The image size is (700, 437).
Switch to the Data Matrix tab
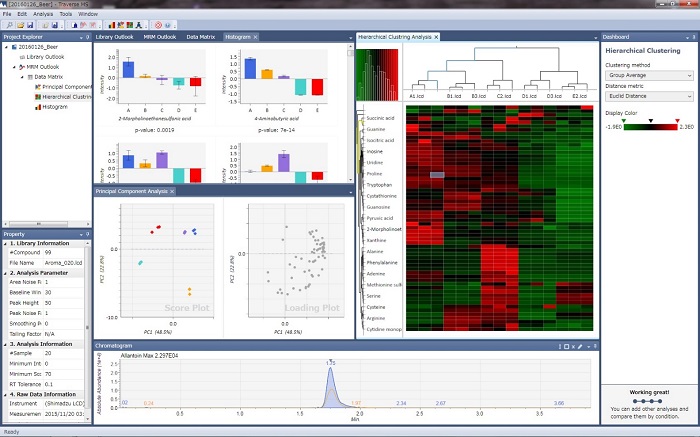(200, 37)
